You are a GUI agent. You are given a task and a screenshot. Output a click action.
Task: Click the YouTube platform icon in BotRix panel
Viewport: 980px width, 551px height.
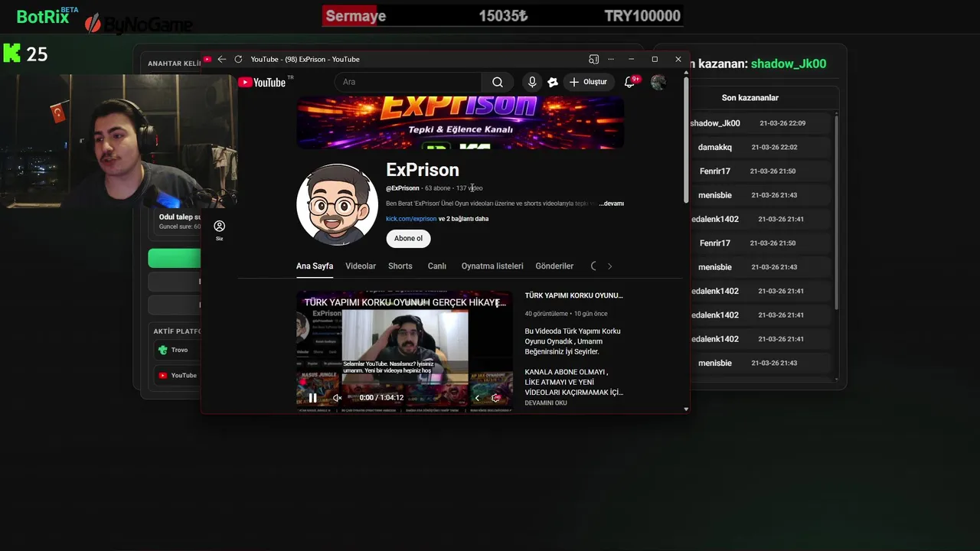coord(163,375)
